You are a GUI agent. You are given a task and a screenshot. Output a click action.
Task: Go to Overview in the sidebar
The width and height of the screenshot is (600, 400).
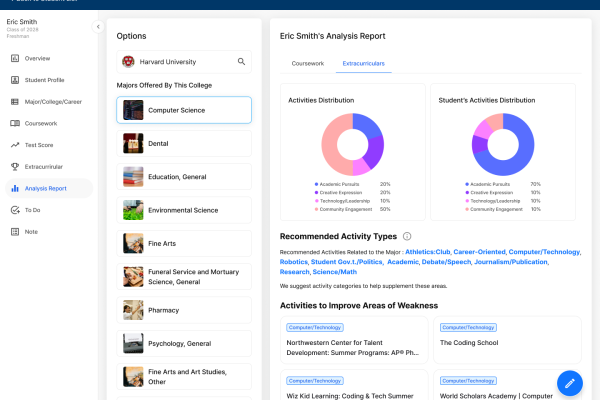pyautogui.click(x=38, y=58)
